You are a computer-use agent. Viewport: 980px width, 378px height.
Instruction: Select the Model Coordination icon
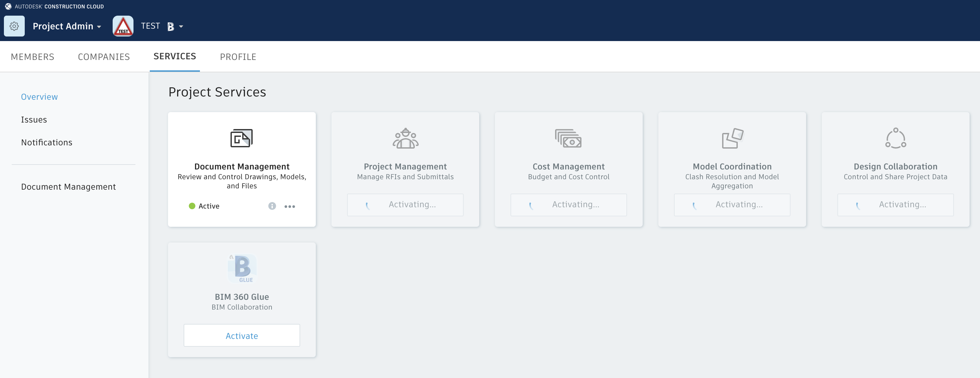732,138
